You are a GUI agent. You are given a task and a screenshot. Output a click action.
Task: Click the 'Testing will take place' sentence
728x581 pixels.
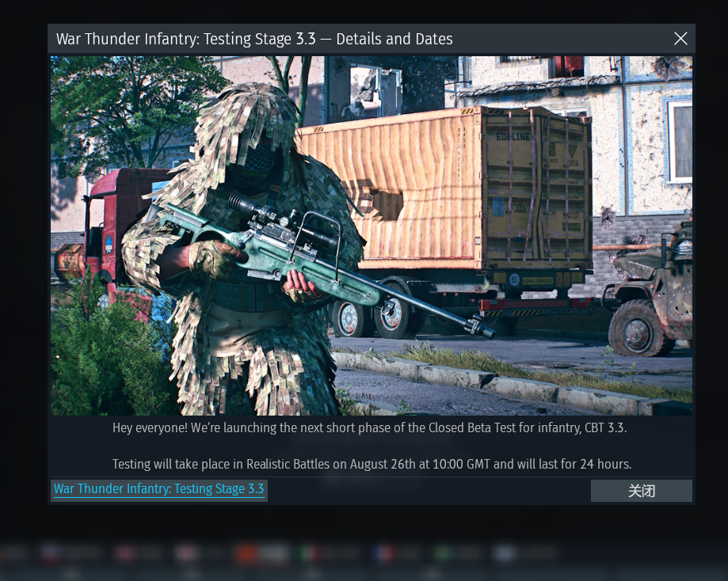[x=372, y=464]
